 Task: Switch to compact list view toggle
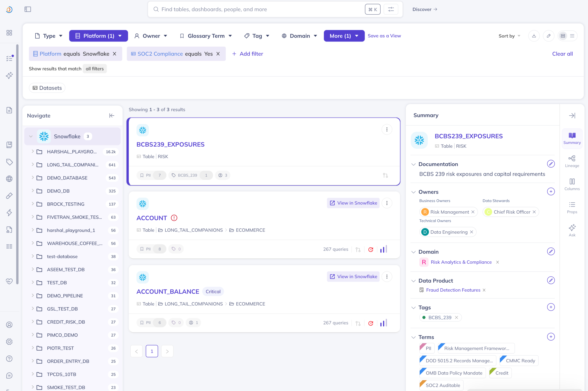tap(572, 36)
